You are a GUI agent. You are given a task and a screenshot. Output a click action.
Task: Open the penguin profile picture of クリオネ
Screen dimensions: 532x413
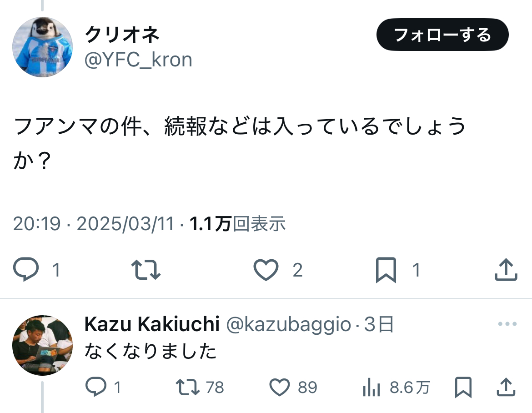42,48
